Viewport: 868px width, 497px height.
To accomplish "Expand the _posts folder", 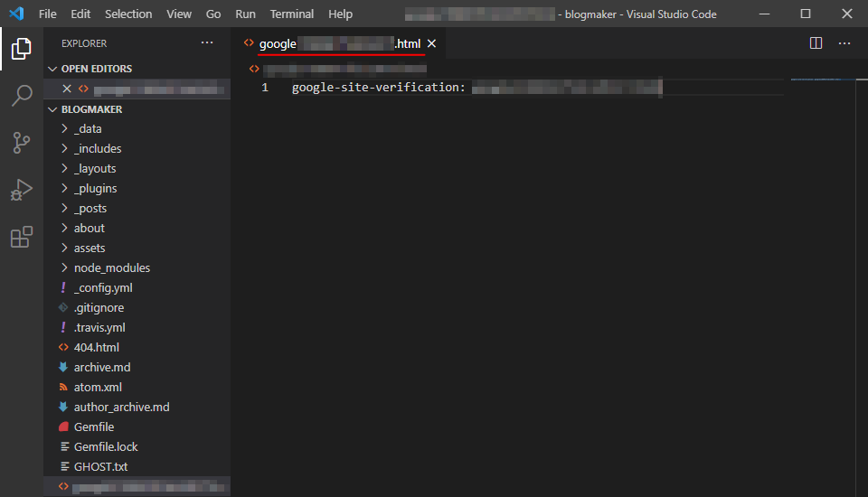I will (x=64, y=208).
